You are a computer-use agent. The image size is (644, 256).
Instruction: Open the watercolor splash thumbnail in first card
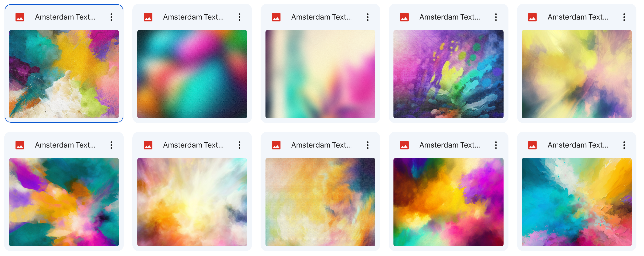click(x=64, y=74)
